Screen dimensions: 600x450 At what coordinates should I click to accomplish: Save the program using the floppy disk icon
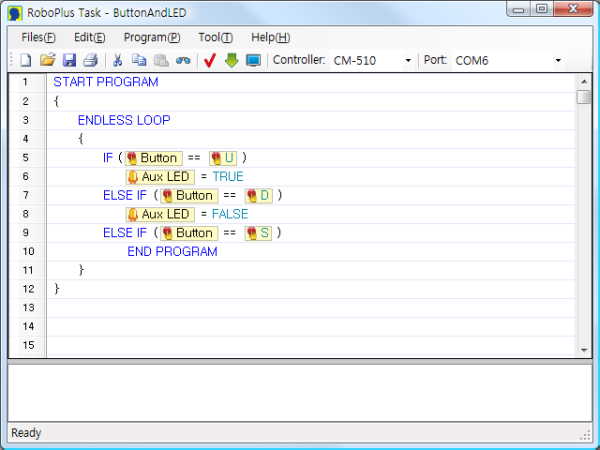69,60
